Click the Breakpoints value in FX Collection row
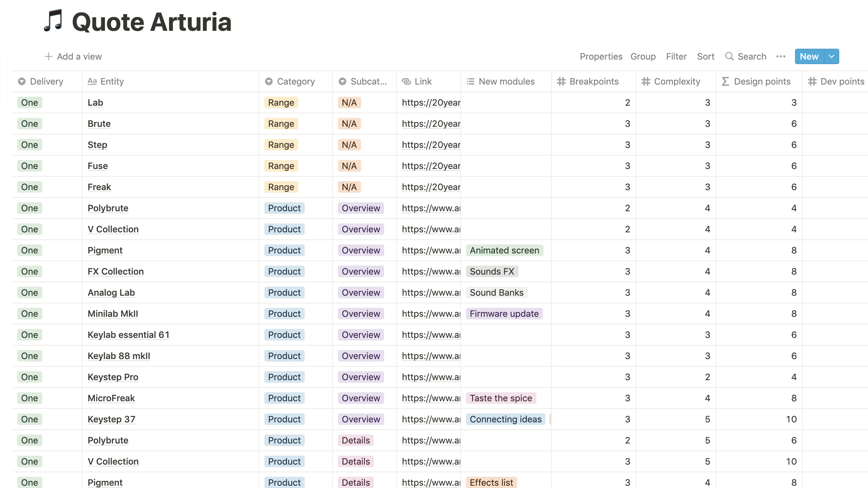This screenshot has height=488, width=868. click(627, 272)
